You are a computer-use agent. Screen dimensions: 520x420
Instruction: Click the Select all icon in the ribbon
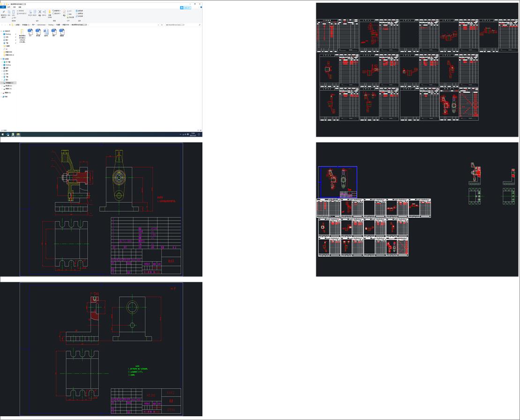point(79,10)
